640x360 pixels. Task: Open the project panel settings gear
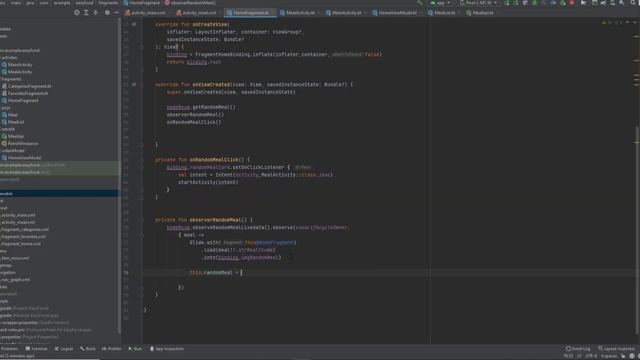[x=107, y=13]
